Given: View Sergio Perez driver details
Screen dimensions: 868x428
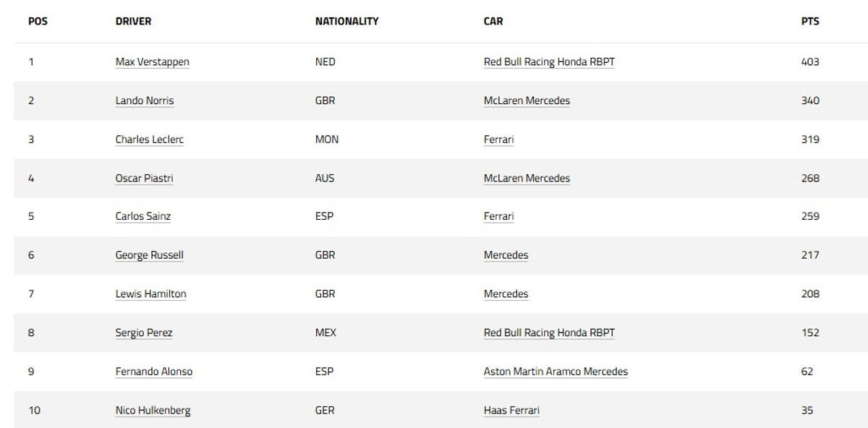Looking at the screenshot, I should point(143,333).
